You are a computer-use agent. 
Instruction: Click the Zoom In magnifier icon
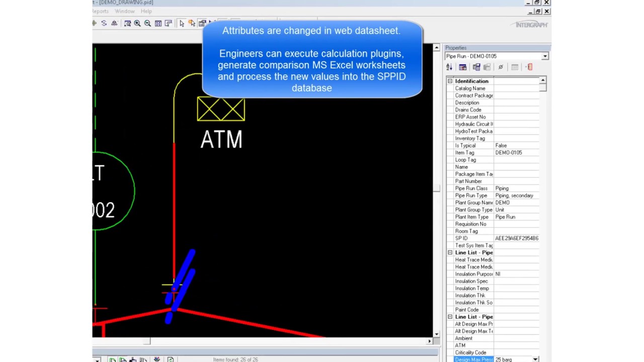coord(137,23)
